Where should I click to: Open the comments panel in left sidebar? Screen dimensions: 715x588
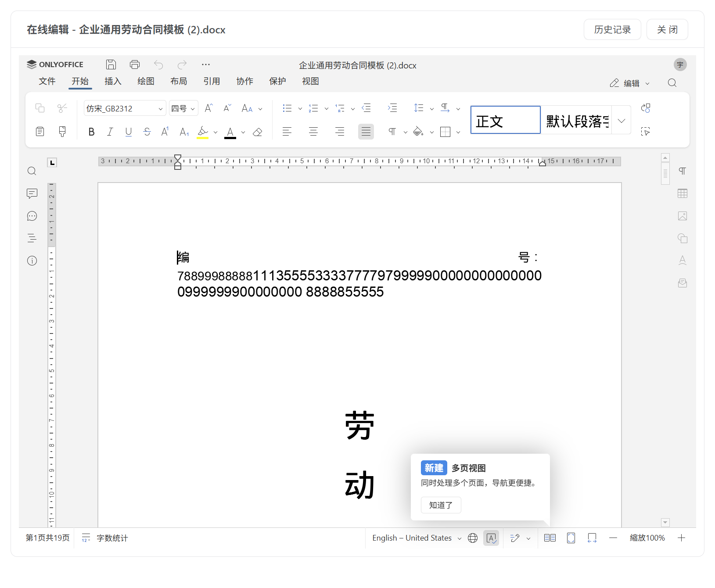point(32,194)
